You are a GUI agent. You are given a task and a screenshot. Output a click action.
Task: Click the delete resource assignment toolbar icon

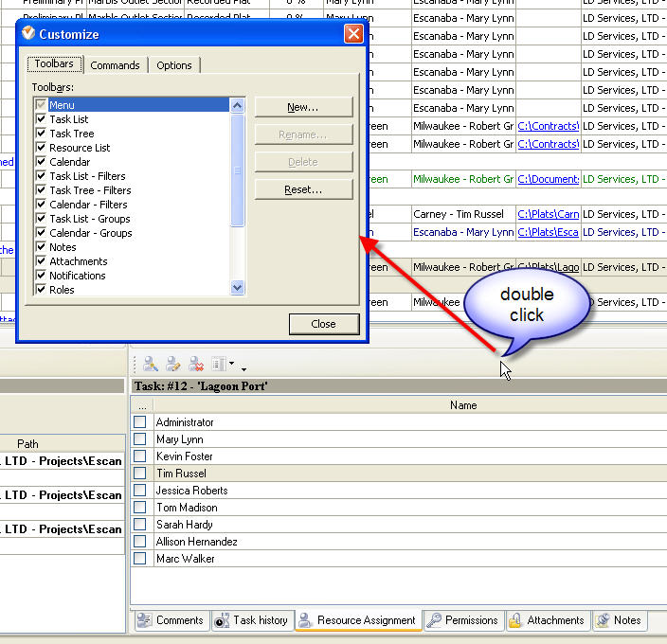195,364
